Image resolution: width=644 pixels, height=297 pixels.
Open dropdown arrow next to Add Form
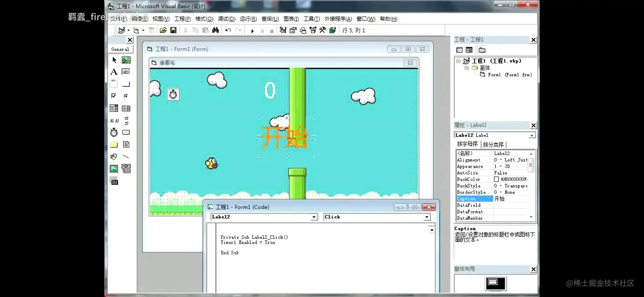pyautogui.click(x=143, y=30)
